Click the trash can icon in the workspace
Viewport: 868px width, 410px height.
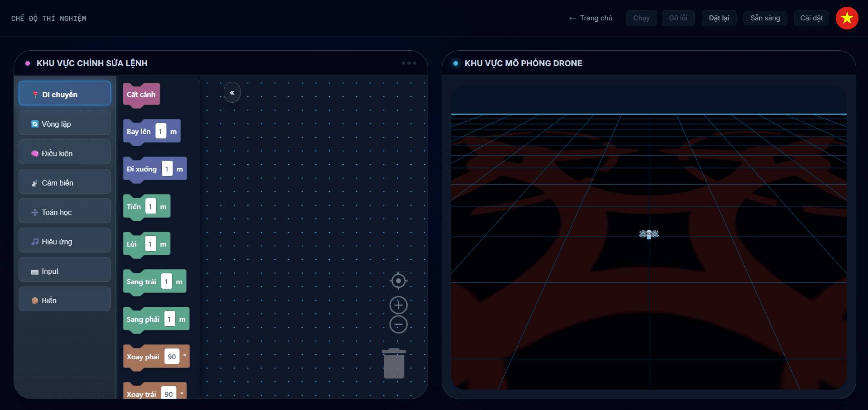click(394, 363)
